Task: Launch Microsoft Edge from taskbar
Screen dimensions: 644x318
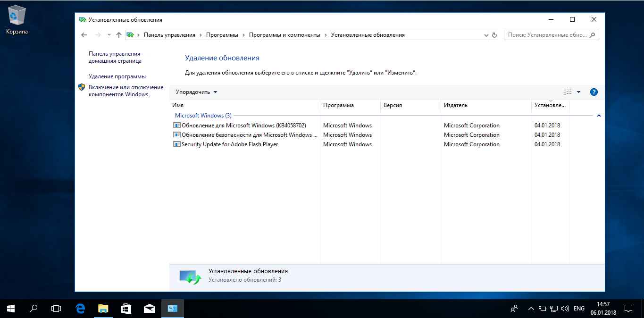Action: tap(80, 309)
